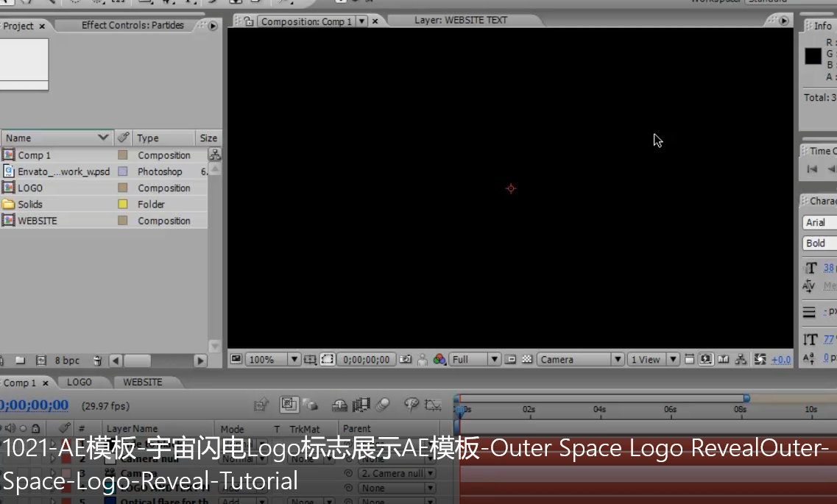Click the yellow label swatch for Solids
837x504 pixels.
pos(122,205)
